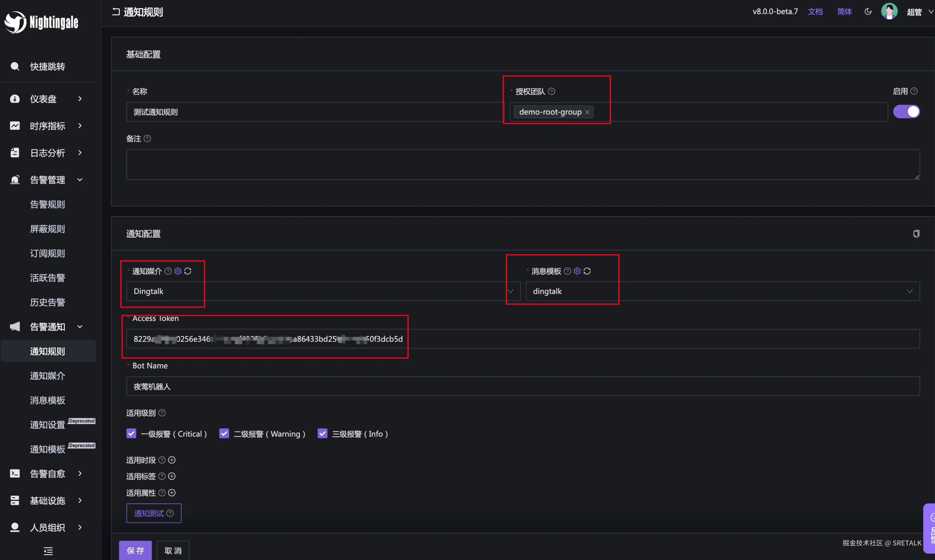Image resolution: width=935 pixels, height=560 pixels.
Task: Expand the 日志分析 menu
Action: [x=48, y=153]
